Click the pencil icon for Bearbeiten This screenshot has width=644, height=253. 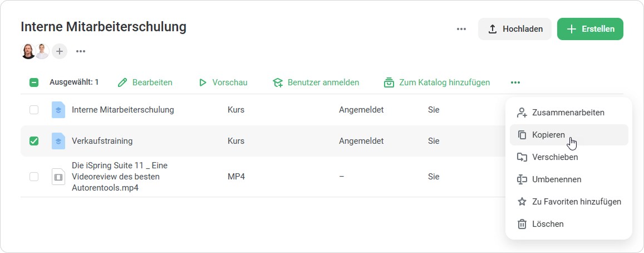click(x=123, y=82)
